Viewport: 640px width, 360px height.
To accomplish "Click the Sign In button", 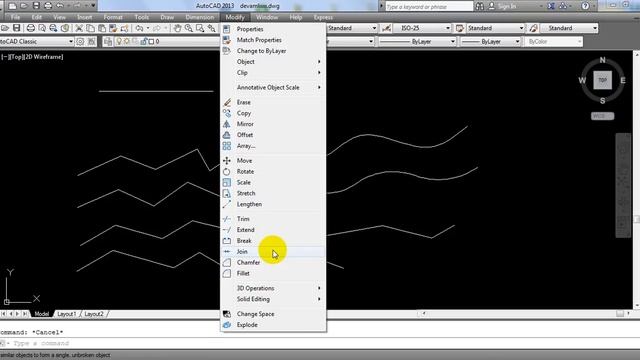I will pos(502,6).
